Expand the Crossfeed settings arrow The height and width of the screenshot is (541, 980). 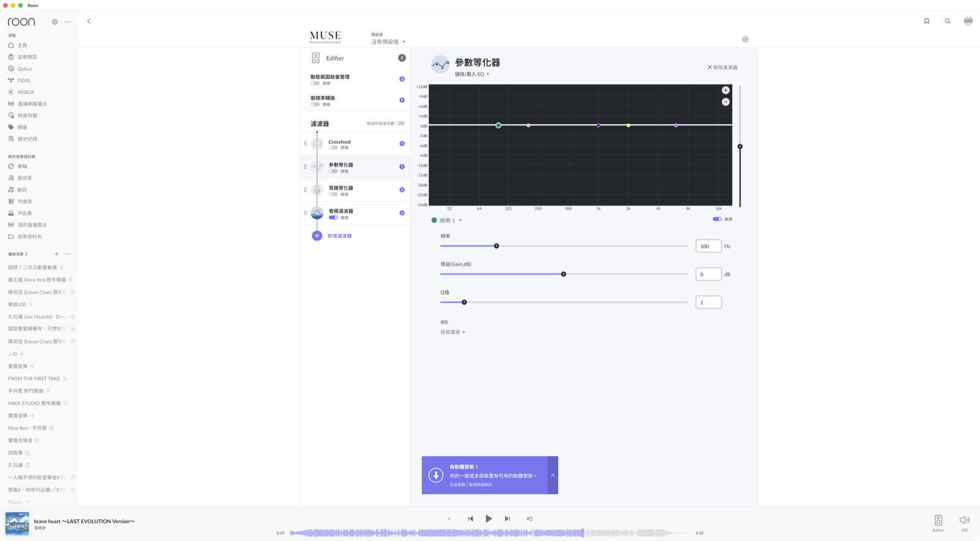402,144
